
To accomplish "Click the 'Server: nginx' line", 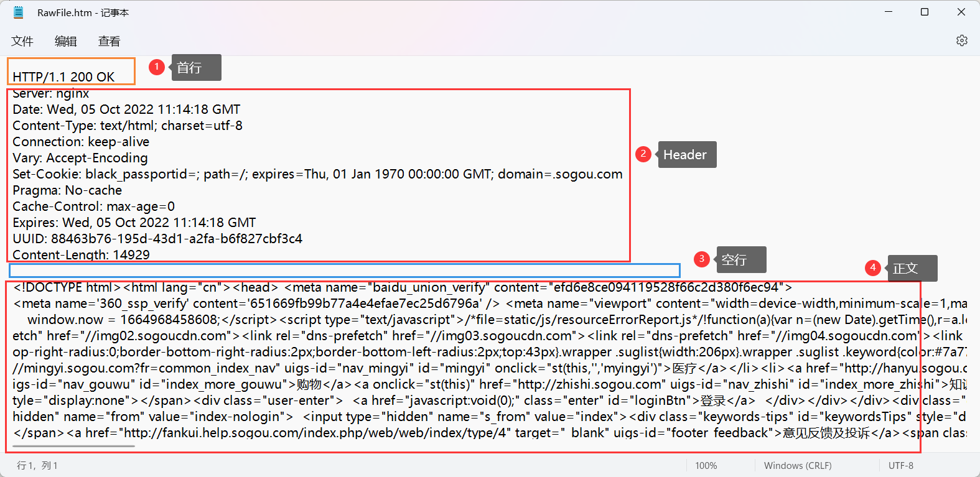I will (51, 94).
